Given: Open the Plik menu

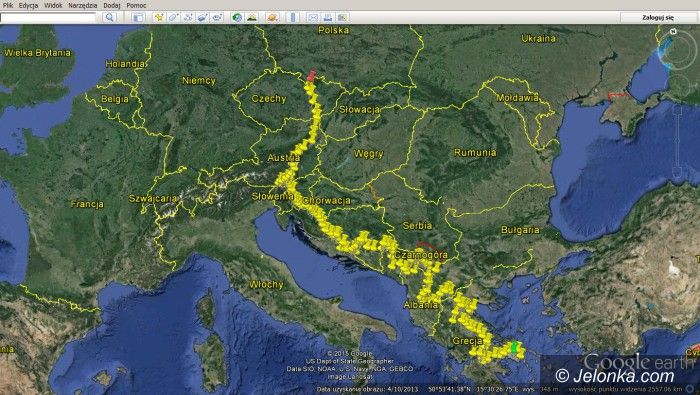Looking at the screenshot, I should coord(8,5).
